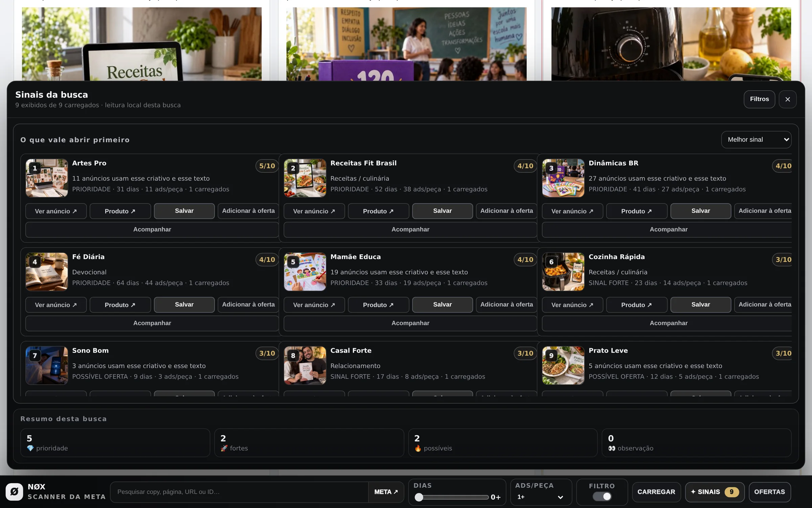
Task: Expand the Melhor sinal sort dropdown
Action: tap(756, 140)
